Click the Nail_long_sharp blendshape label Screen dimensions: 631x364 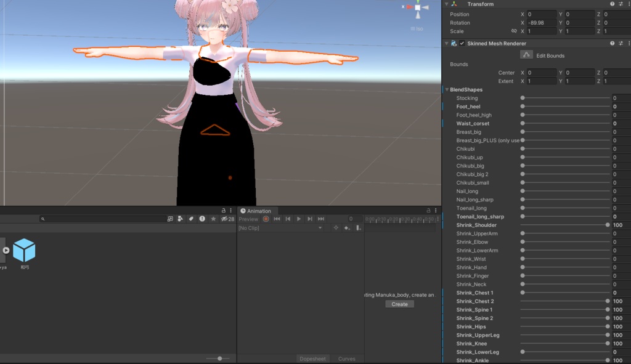pyautogui.click(x=474, y=200)
